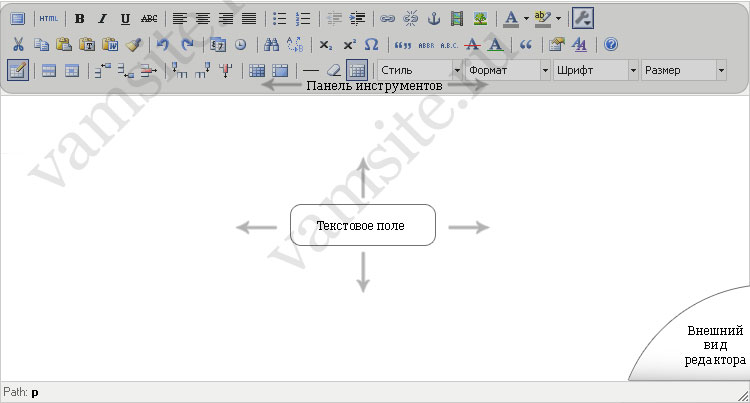Screen dimensions: 750x403
Task: Clean up messy code with brush
Action: 133,44
